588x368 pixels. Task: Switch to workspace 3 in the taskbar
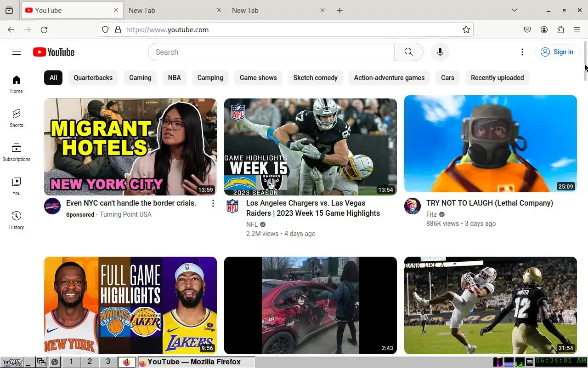[x=108, y=362]
